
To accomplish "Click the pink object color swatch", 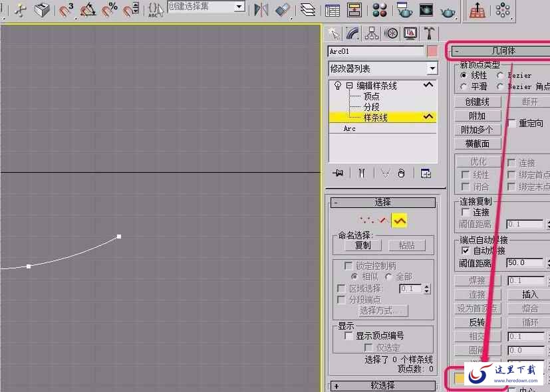I will 432,51.
